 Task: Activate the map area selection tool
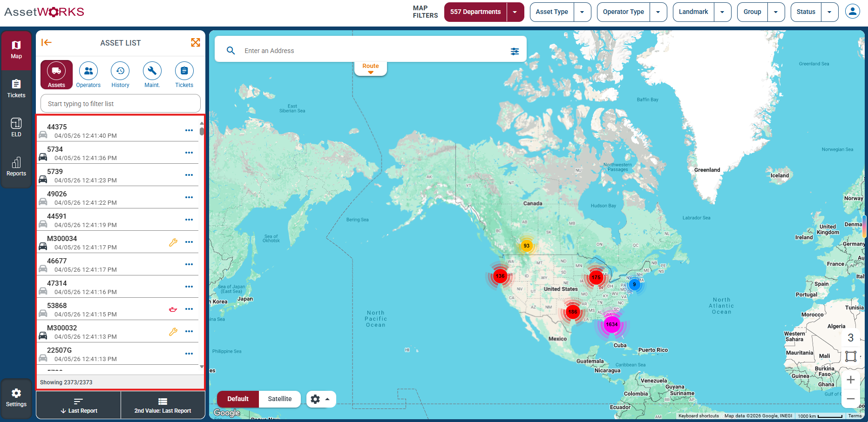pyautogui.click(x=851, y=356)
